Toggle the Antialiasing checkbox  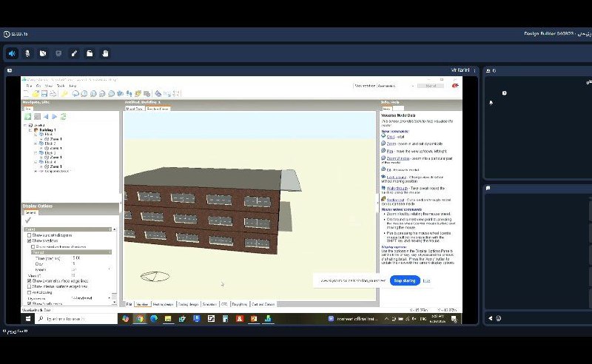coord(29,292)
